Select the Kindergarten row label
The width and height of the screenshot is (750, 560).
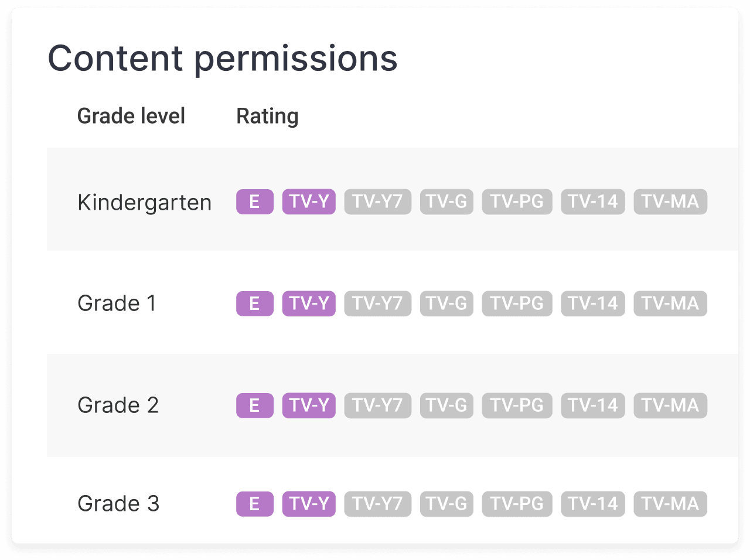[x=144, y=202]
